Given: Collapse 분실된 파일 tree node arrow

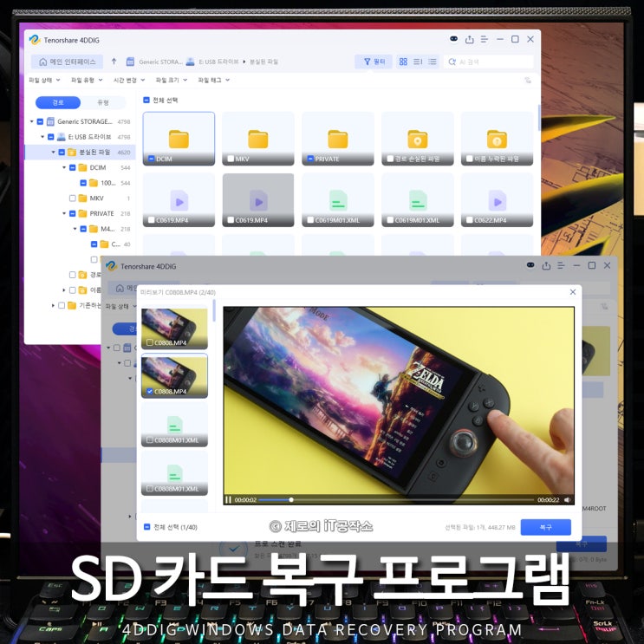Looking at the screenshot, I should [x=53, y=153].
